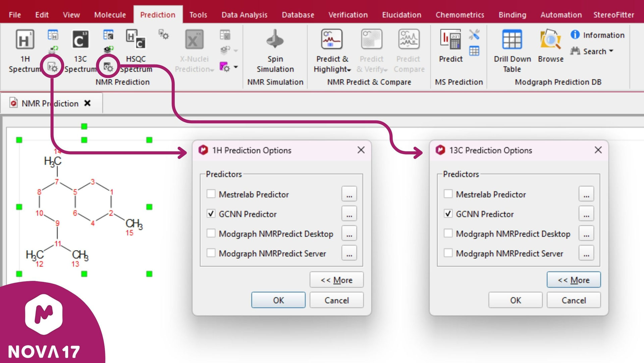644x363 pixels.
Task: Click Cancel in 13C Prediction Options
Action: (574, 300)
